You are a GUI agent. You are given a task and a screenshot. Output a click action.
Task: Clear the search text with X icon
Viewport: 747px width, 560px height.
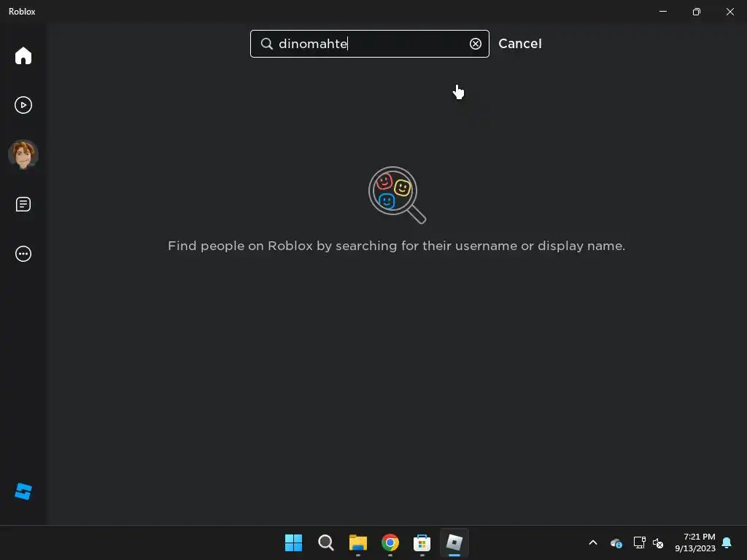tap(476, 44)
